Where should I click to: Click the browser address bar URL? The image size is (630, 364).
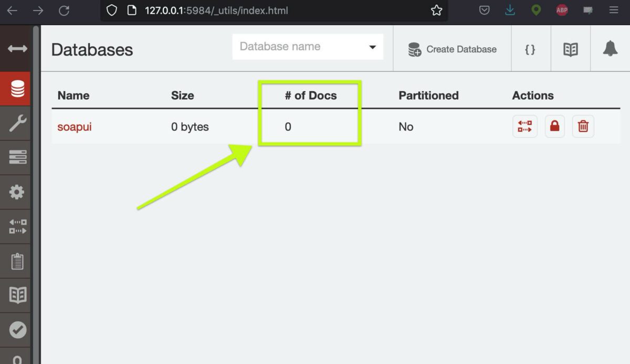(216, 10)
